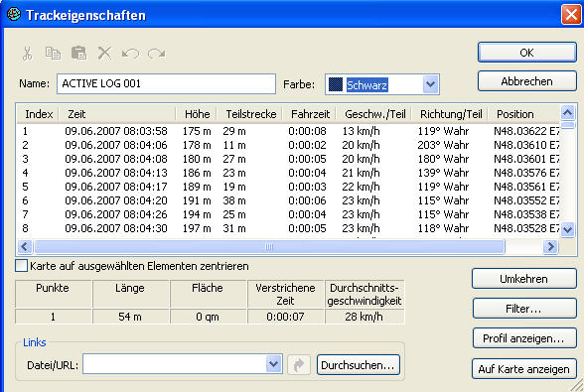Screen dimensions: 584x392
Task: Click the table's scroll-up arrow
Action: [x=568, y=112]
